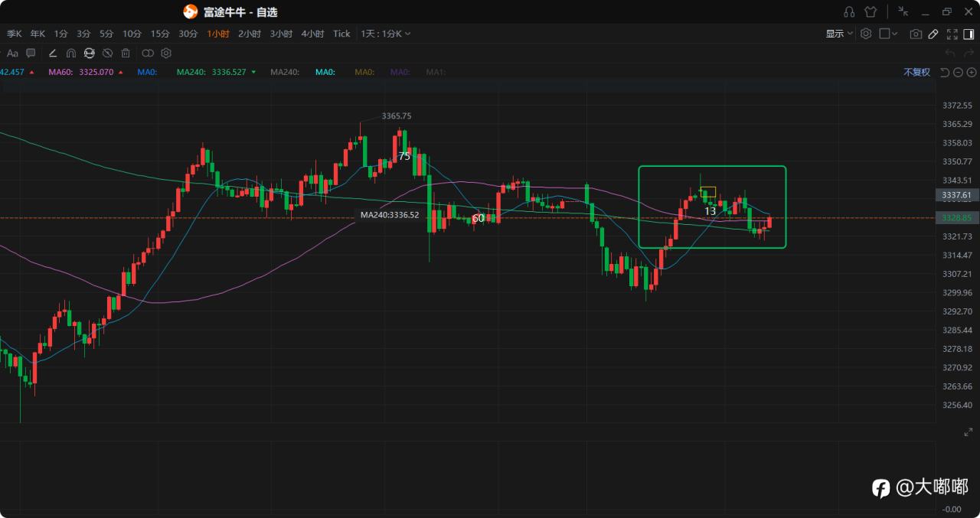The height and width of the screenshot is (518, 980).
Task: Open skin themes using the shirt icon
Action: 871,11
